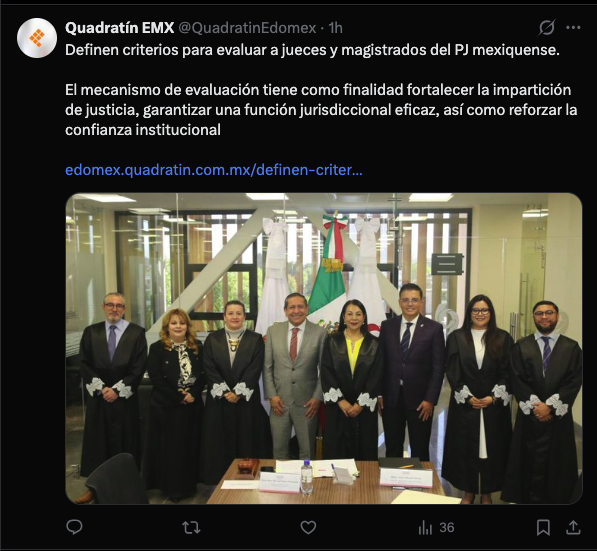
Task: Enlarge the group photo of judges in robes
Action: pyautogui.click(x=324, y=348)
